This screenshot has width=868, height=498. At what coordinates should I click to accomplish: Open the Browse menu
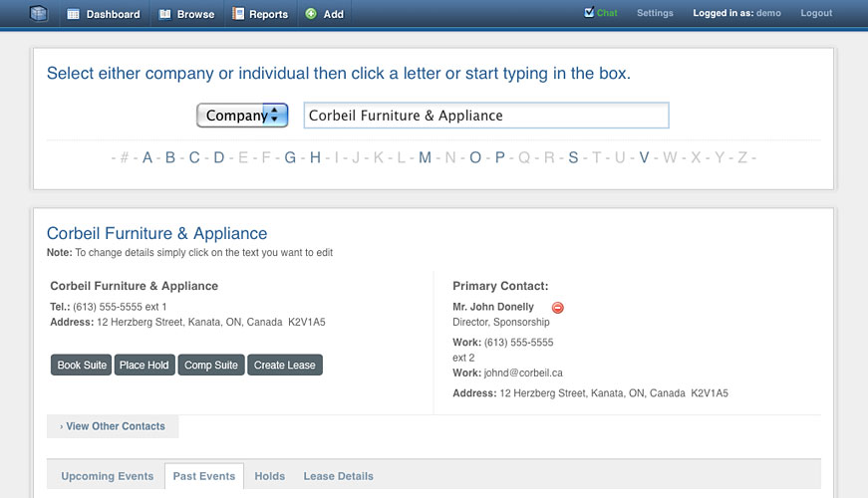tap(195, 14)
